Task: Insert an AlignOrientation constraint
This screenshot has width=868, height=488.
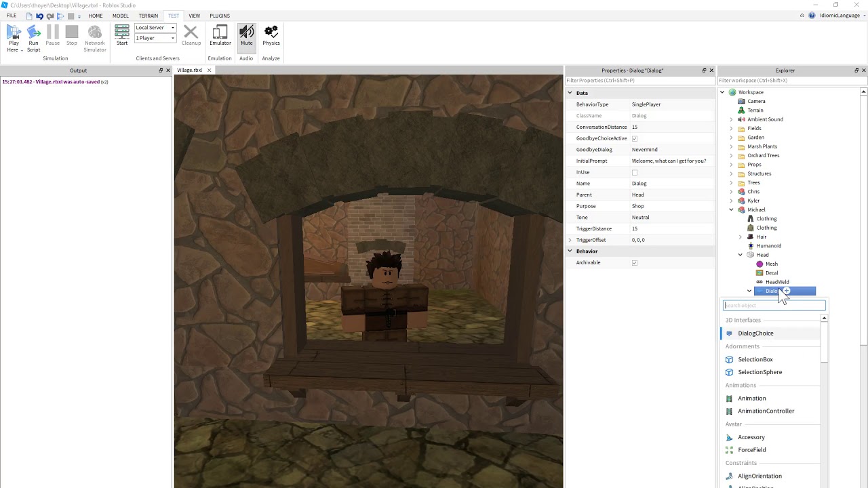Action: [x=771, y=476]
